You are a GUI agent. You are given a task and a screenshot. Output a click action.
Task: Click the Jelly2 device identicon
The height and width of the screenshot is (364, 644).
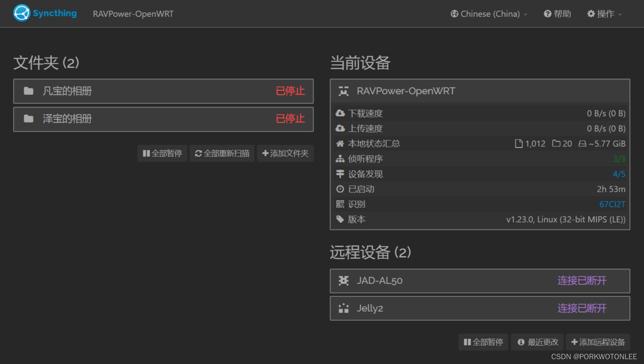point(343,308)
